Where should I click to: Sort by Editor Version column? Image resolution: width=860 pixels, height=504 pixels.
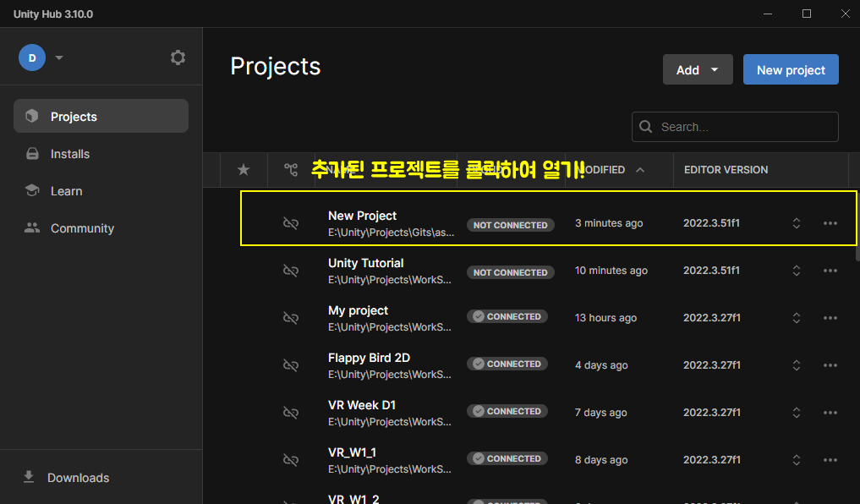726,170
